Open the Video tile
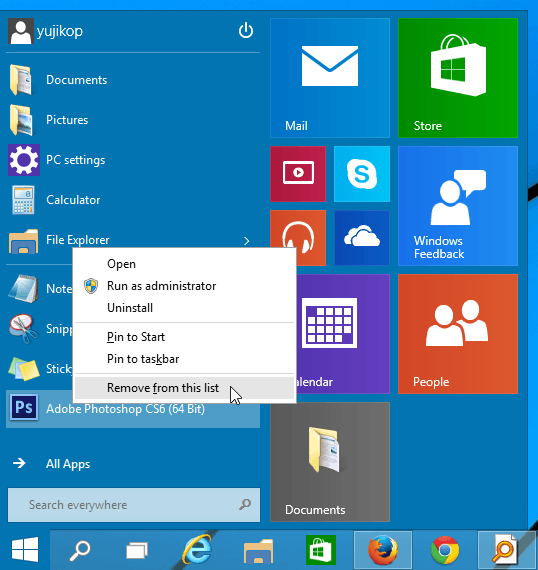Viewport: 538px width, 570px height. (x=298, y=174)
